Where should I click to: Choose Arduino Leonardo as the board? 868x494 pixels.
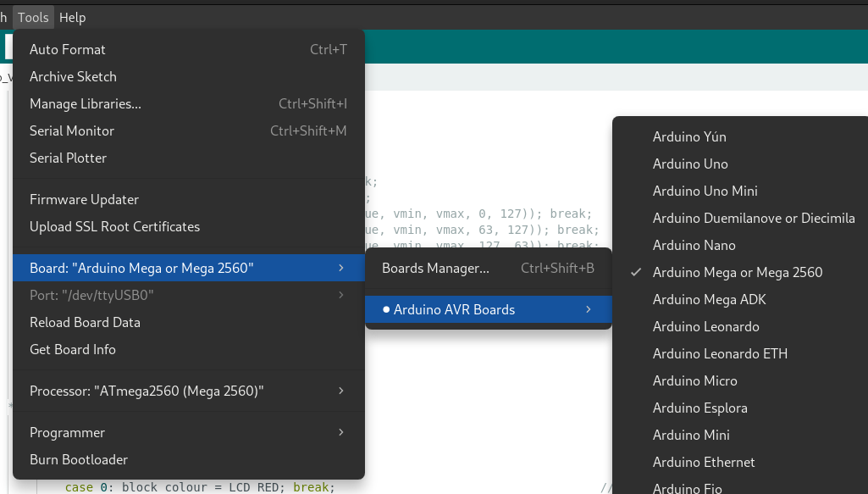(705, 326)
